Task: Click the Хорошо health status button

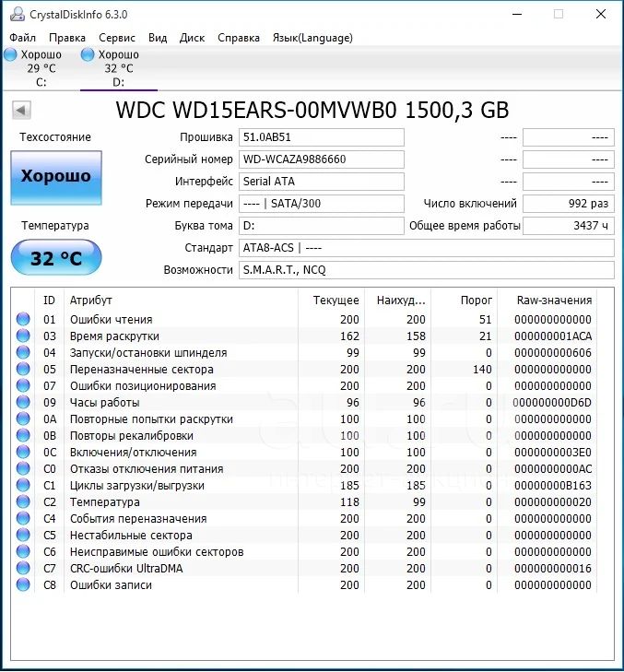Action: pos(56,177)
